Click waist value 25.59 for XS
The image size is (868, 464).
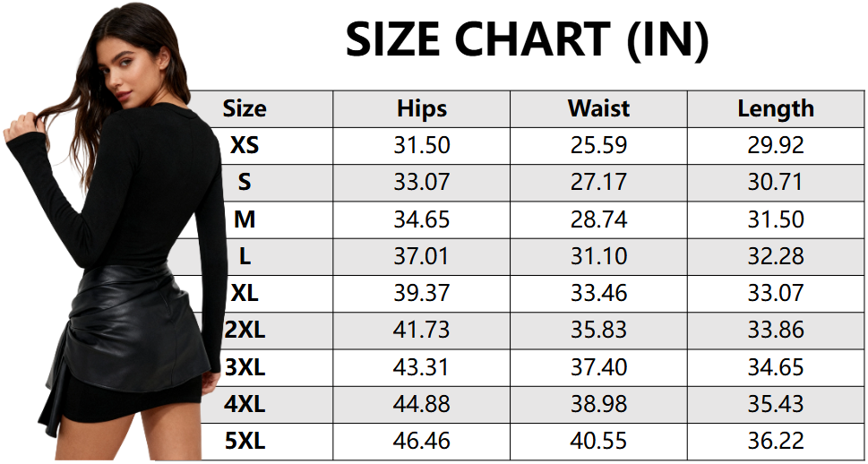pyautogui.click(x=598, y=145)
